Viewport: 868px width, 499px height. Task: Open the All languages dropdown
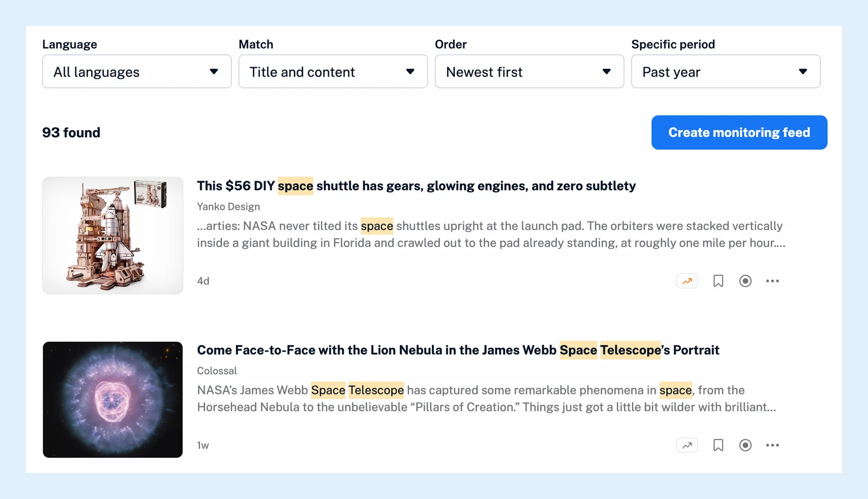[137, 71]
